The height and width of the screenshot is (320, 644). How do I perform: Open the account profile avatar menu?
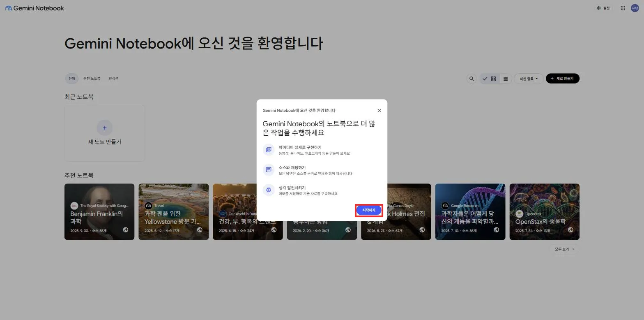coord(635,8)
